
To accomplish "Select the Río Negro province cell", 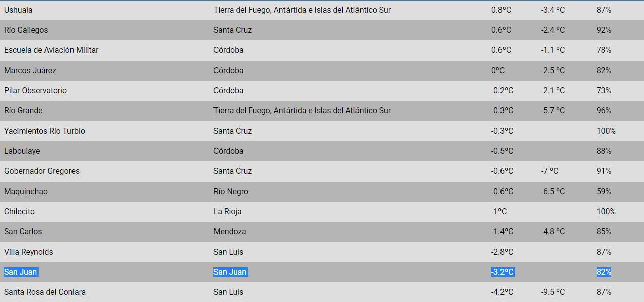I will 231,192.
